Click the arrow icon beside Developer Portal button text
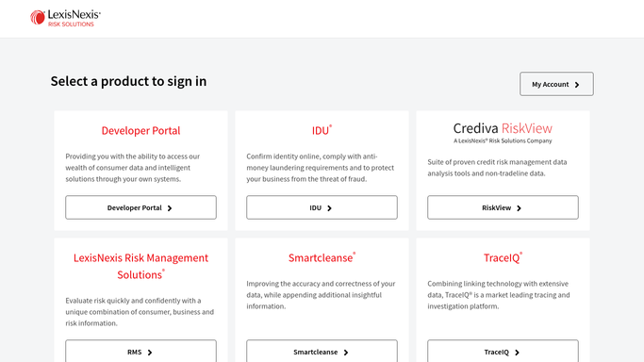 coord(170,208)
